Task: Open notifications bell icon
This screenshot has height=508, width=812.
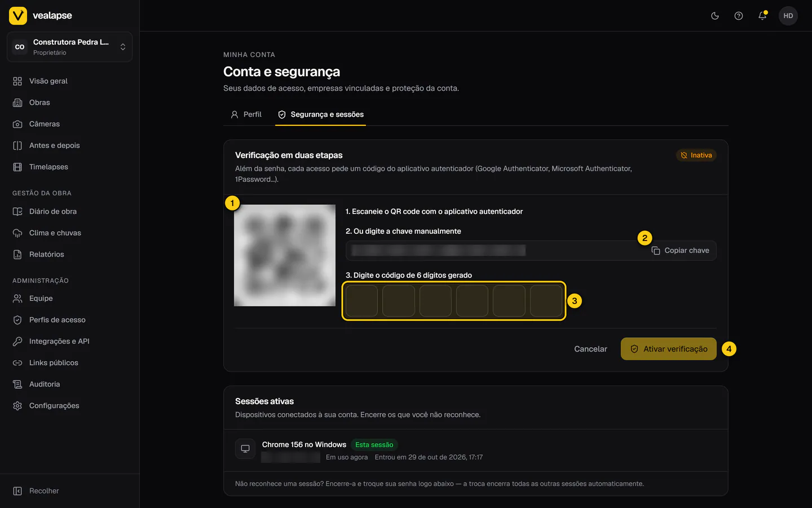Action: (762, 16)
